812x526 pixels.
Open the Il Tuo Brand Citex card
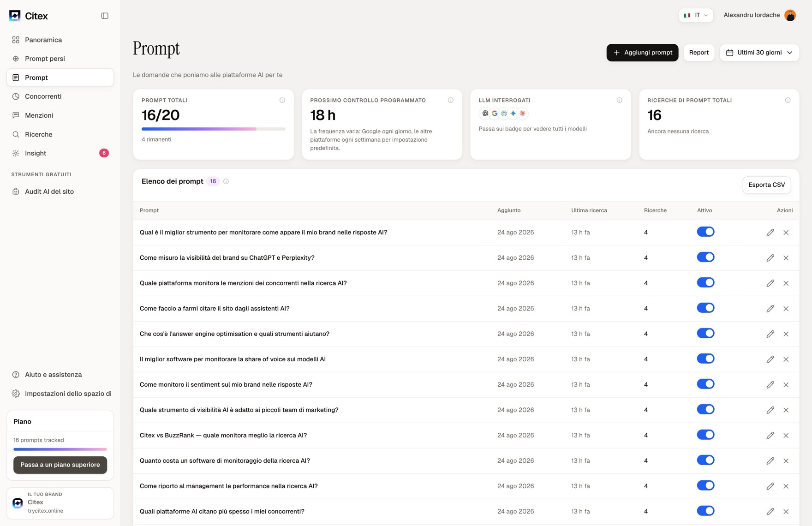pos(60,503)
